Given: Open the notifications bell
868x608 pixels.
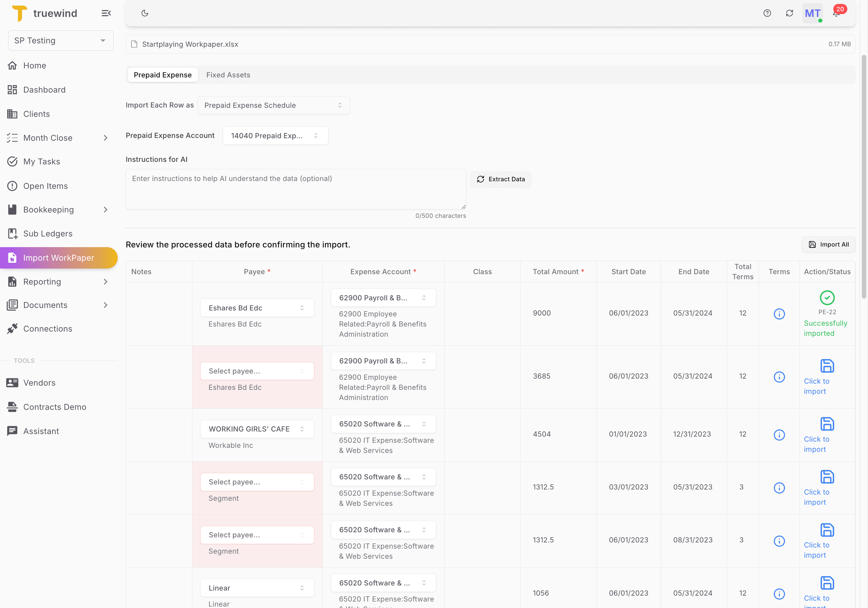Looking at the screenshot, I should click(x=836, y=13).
